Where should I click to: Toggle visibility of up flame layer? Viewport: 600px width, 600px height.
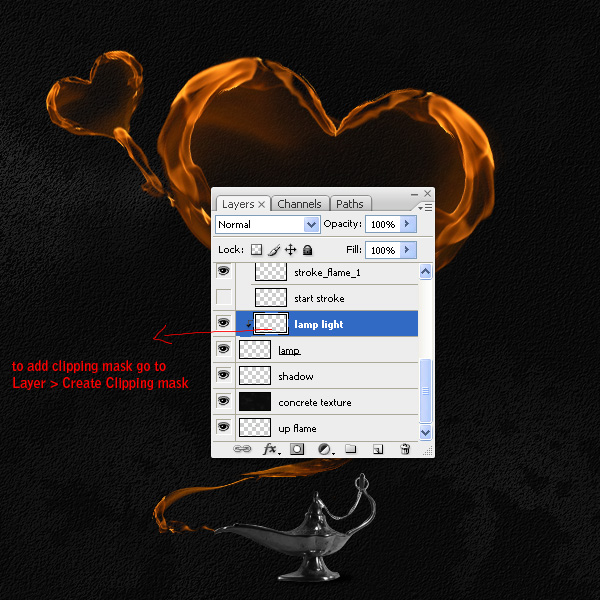224,426
